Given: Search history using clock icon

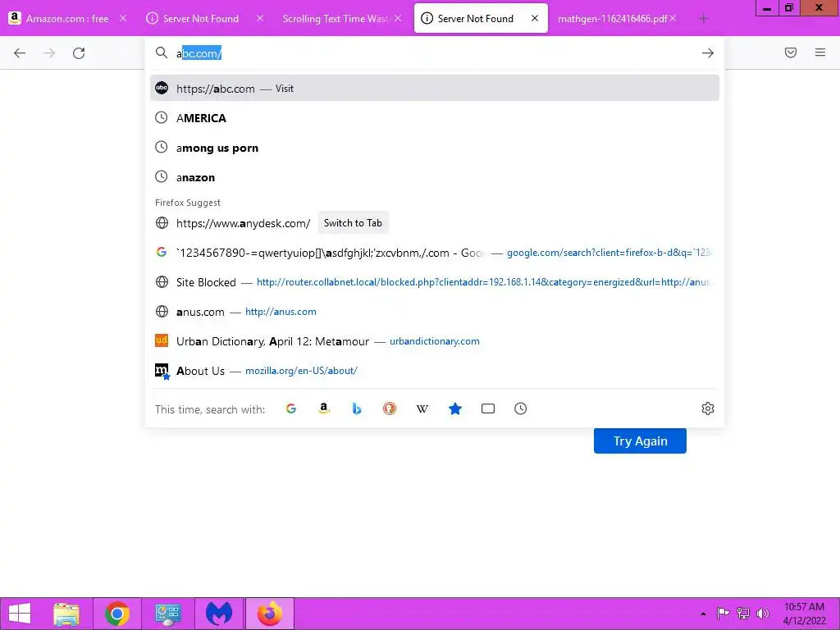Looking at the screenshot, I should point(520,409).
